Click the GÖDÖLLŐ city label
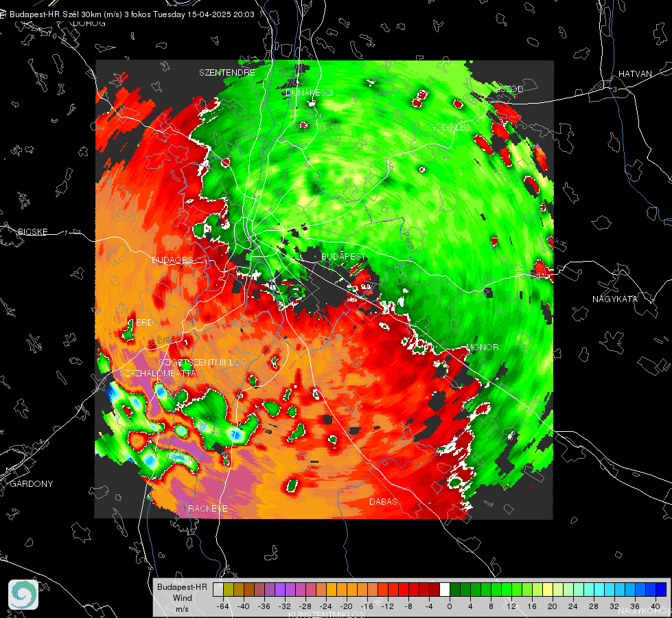 coord(450,127)
